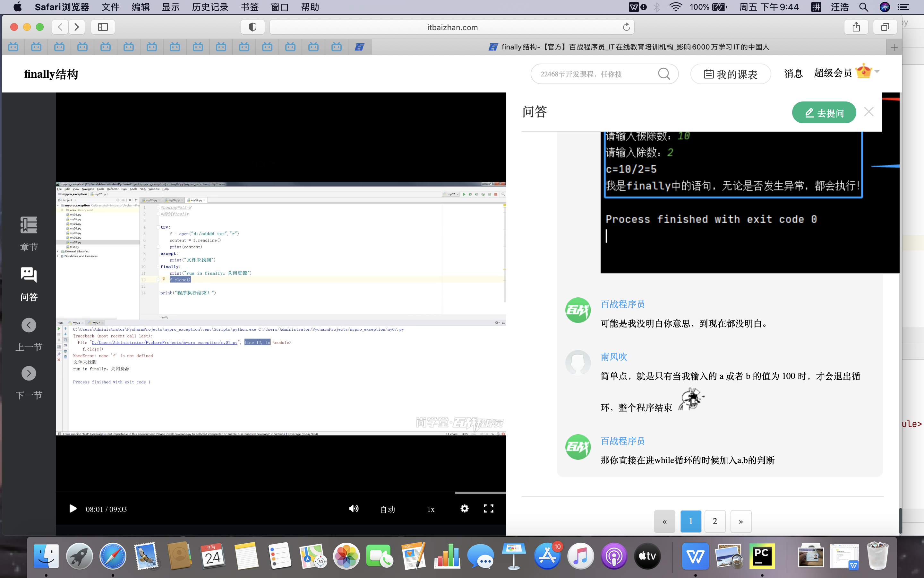Click the 拼 input method menu
924x578 pixels.
click(816, 7)
